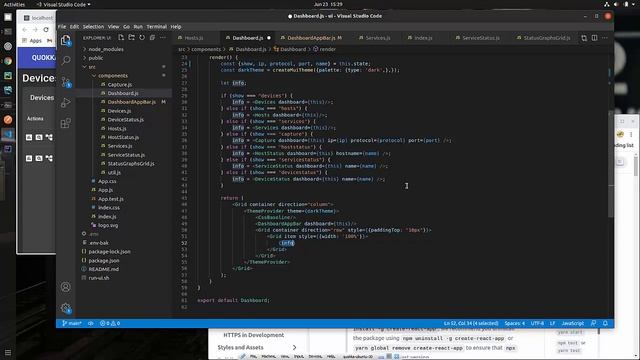Screen dimensions: 640x360
Task: Switch to the Hosts.js tab
Action: click(194, 38)
